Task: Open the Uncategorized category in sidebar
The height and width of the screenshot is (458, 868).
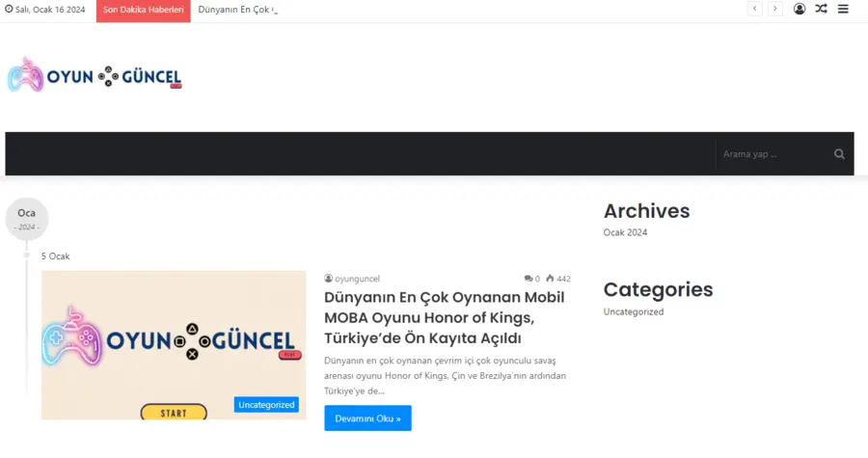Action: pyautogui.click(x=634, y=311)
